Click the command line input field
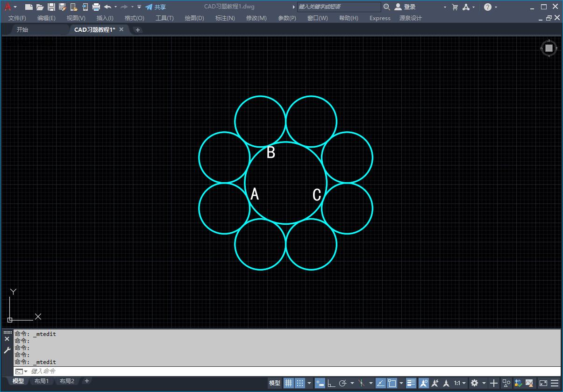Viewport: 563px width, 392px height. click(280, 371)
